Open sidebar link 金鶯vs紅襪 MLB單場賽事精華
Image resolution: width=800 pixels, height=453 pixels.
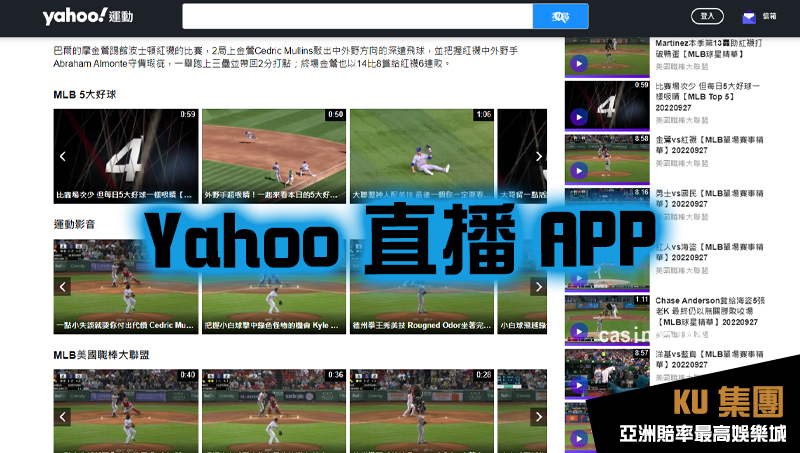[709, 145]
